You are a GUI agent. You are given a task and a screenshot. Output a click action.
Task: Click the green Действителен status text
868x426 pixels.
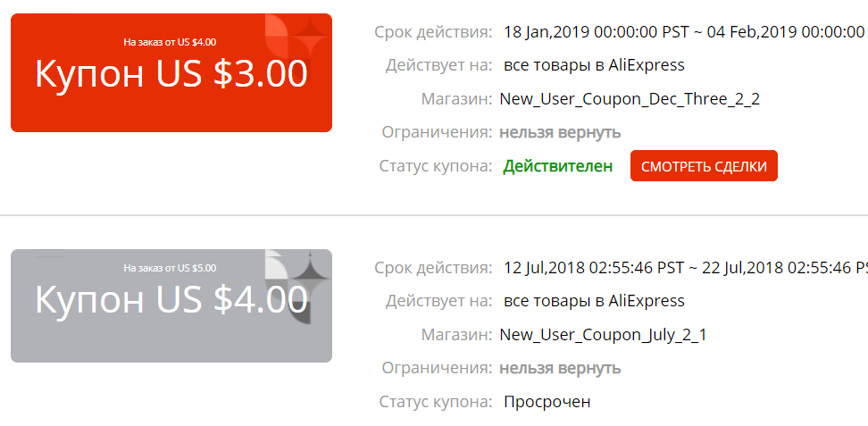coord(557,166)
